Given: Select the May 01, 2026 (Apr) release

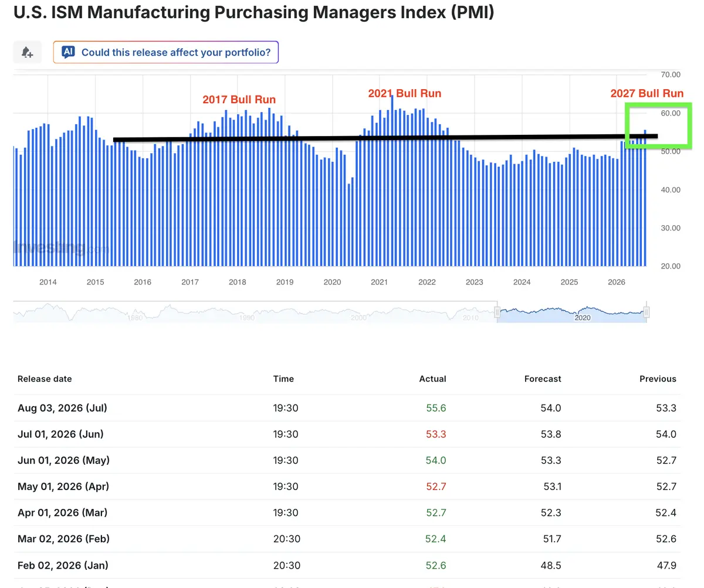Looking at the screenshot, I should 347,487.
